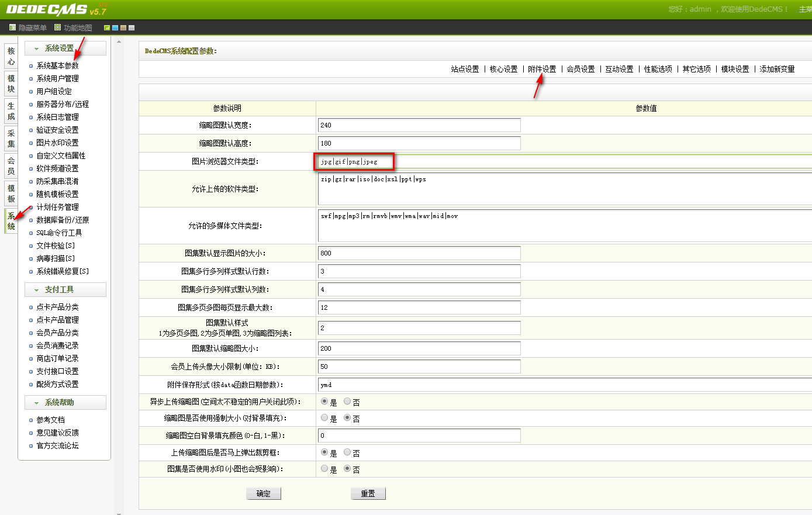Open 用户组设定 in sidebar

(54, 91)
